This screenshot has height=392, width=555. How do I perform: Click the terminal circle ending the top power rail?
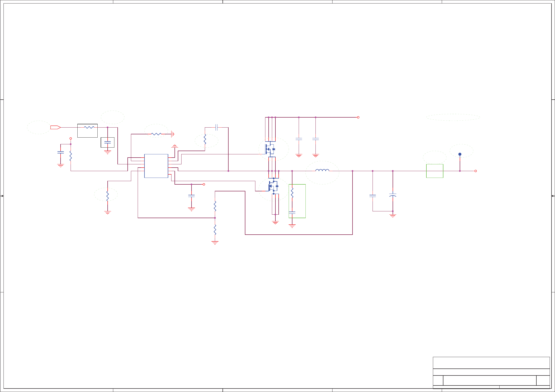(358, 117)
